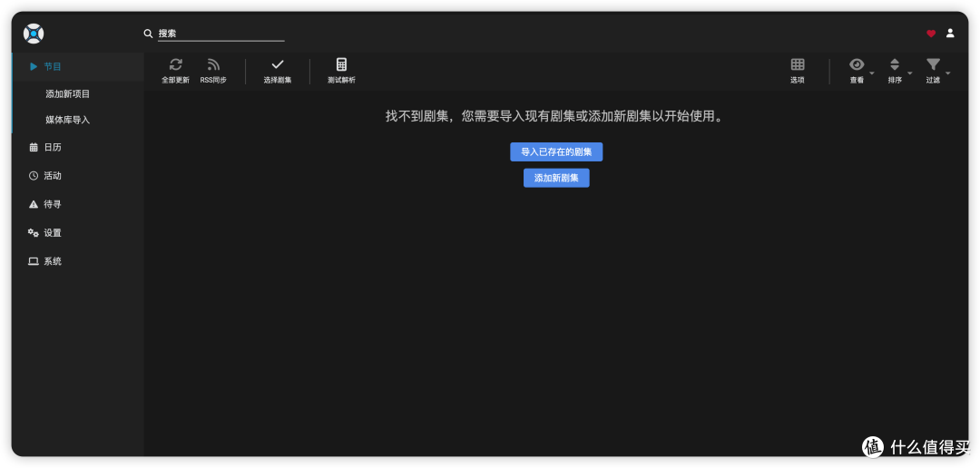The height and width of the screenshot is (468, 980).
Task: Focus the 搜索 search field
Action: coord(220,34)
